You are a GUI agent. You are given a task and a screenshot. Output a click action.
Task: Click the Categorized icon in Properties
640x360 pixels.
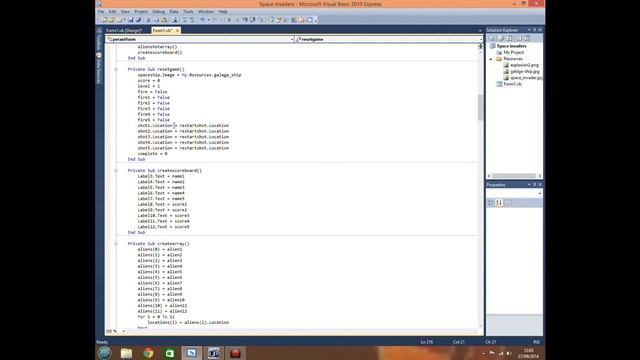(x=491, y=203)
